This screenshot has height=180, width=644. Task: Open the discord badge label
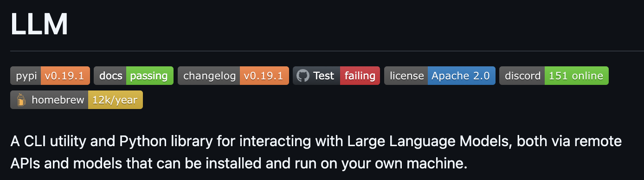point(522,76)
